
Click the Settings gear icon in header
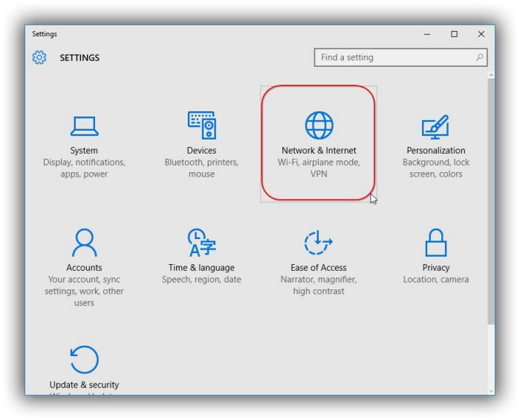(39, 58)
